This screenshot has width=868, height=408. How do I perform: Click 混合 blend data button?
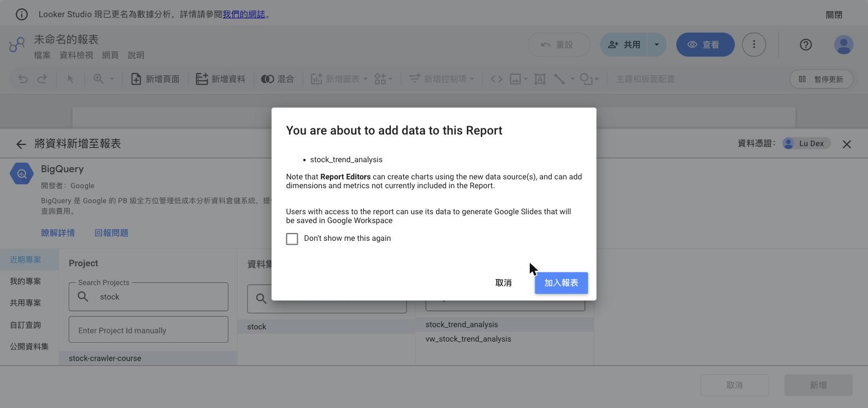[278, 79]
